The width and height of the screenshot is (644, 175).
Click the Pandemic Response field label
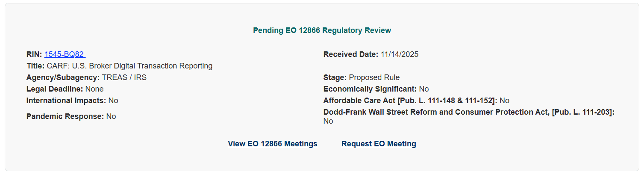[x=65, y=116]
